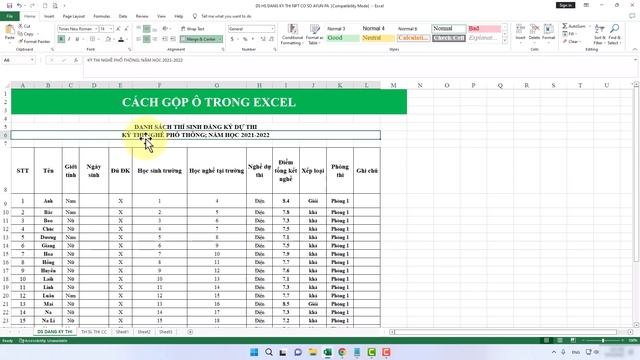The image size is (640, 360).
Task: Click the Fill Color bucket icon
Action: [108, 39]
